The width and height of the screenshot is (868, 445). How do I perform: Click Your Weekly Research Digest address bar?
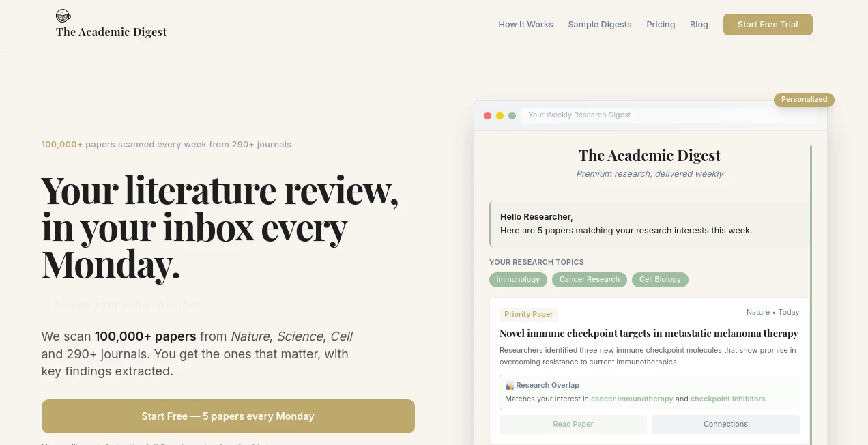click(x=669, y=115)
